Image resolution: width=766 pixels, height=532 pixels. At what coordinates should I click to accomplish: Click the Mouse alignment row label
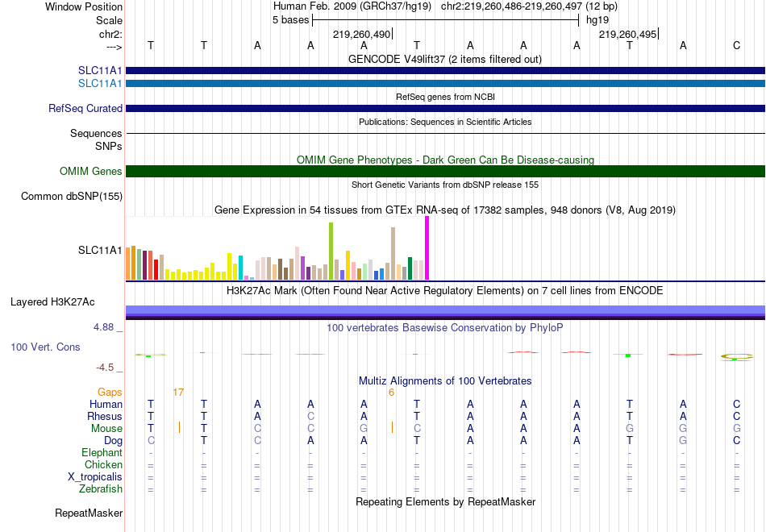click(106, 429)
